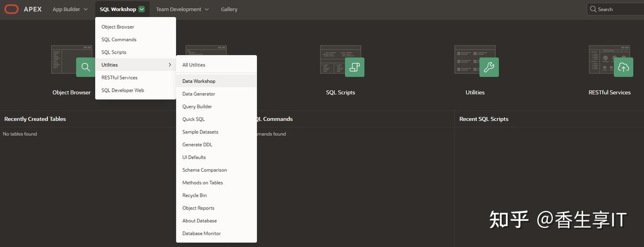Select Utilities menu entry
The height and width of the screenshot is (247, 644).
tap(136, 65)
